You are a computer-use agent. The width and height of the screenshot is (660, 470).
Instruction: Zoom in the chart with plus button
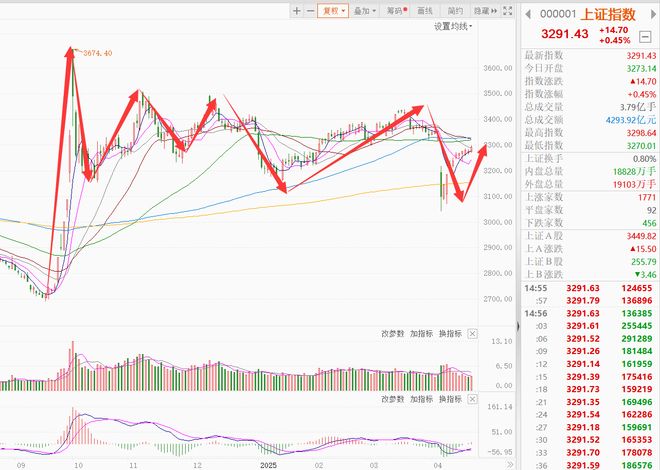[x=296, y=11]
